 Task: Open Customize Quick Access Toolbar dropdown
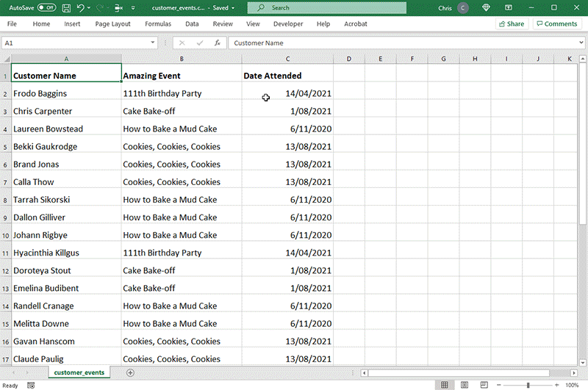(133, 8)
